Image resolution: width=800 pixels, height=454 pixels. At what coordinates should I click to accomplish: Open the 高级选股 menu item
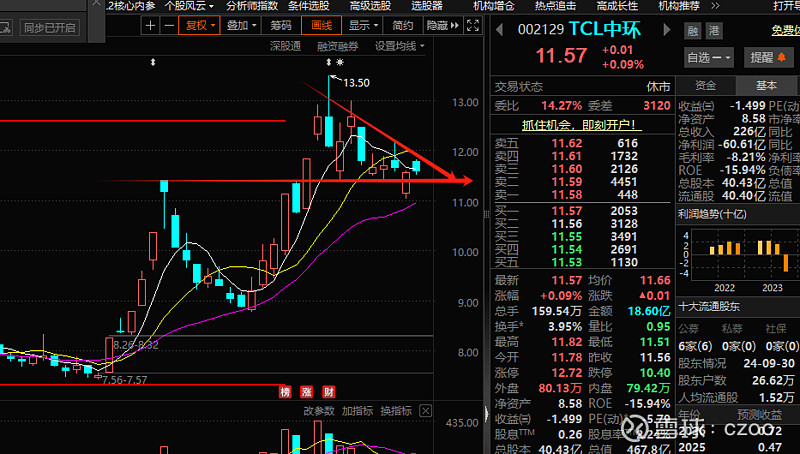(x=370, y=6)
